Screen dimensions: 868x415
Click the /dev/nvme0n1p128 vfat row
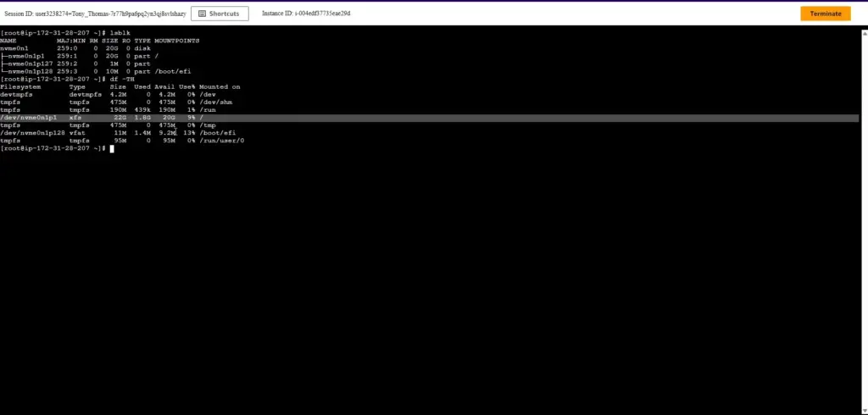pos(33,133)
